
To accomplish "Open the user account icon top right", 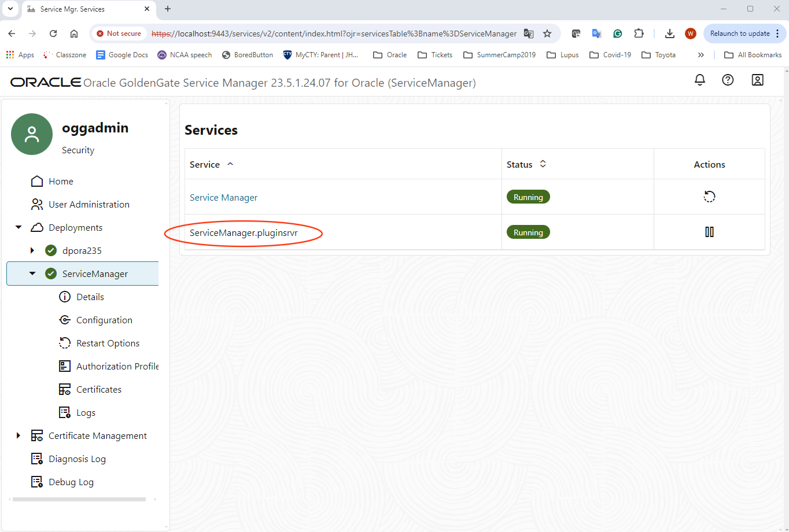I will coord(757,80).
